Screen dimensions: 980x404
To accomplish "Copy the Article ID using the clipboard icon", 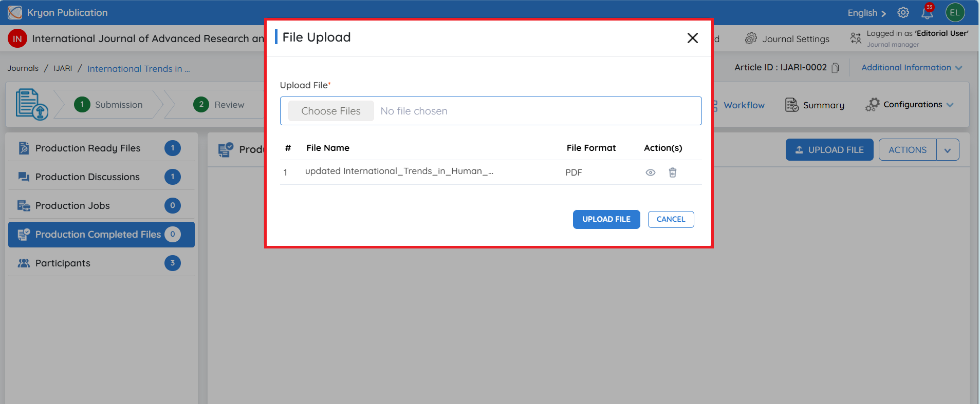I will [x=835, y=68].
